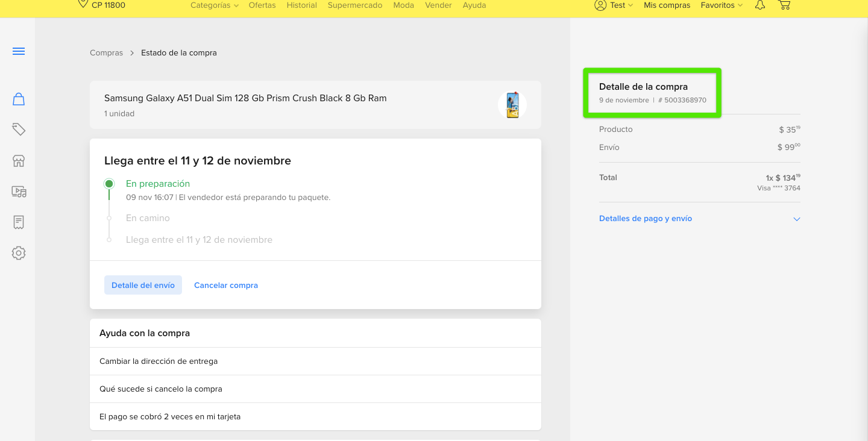This screenshot has height=441, width=868.
Task: Go to Supermercado section
Action: (x=355, y=5)
